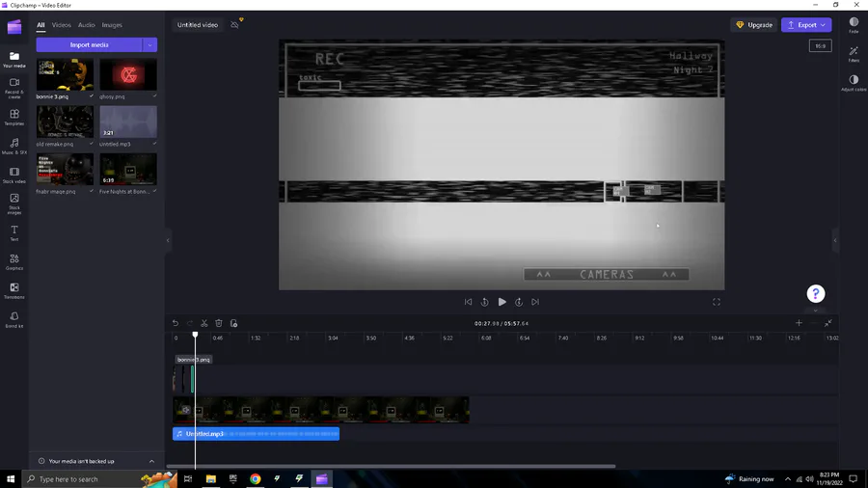
Task: Open File Explorer from the taskbar
Action: coord(211,479)
